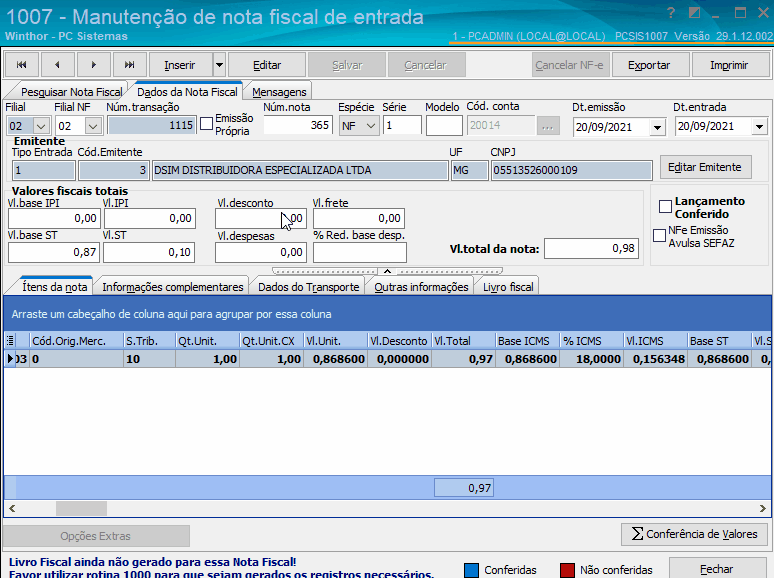774x578 pixels.
Task: Select Dados da Nota Fiscal tab
Action: click(x=187, y=92)
